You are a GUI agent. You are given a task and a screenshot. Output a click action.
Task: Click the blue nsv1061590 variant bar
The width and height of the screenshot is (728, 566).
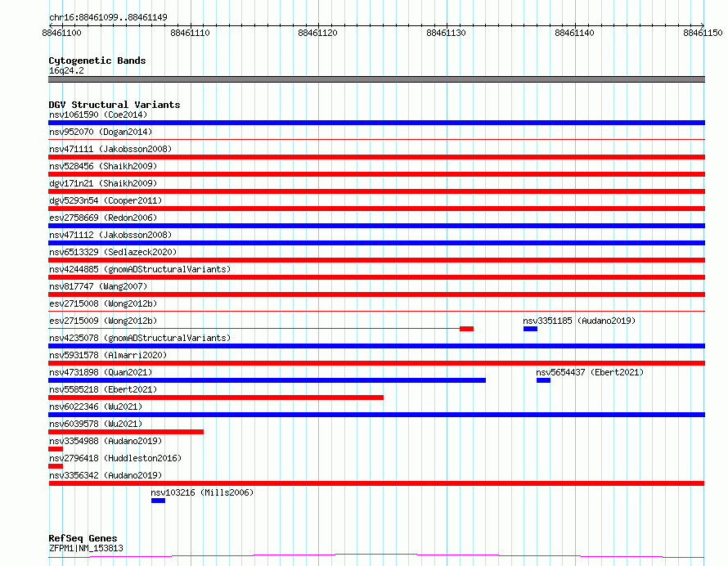click(376, 123)
